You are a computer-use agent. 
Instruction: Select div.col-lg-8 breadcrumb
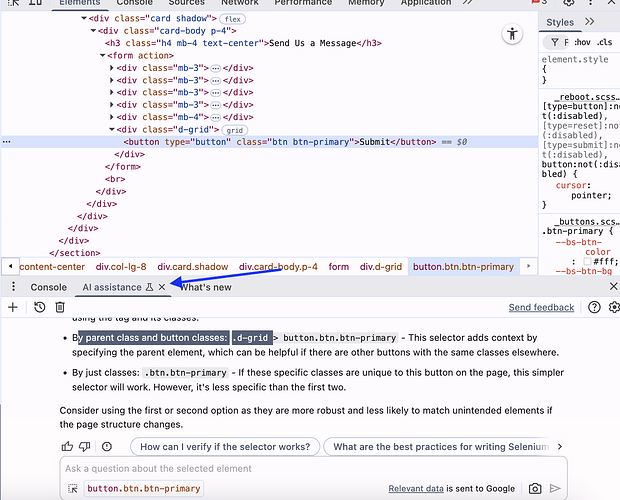(121, 267)
